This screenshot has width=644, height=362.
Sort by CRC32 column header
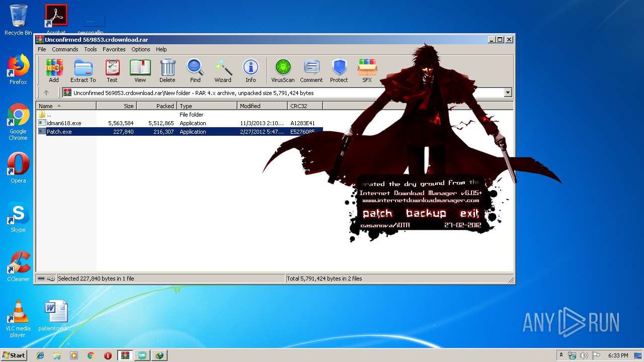pyautogui.click(x=305, y=106)
